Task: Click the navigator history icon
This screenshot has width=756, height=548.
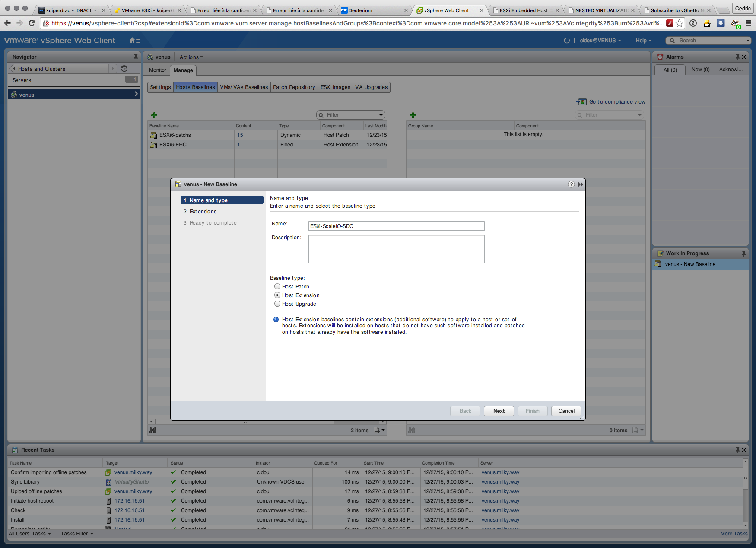Action: pos(124,69)
